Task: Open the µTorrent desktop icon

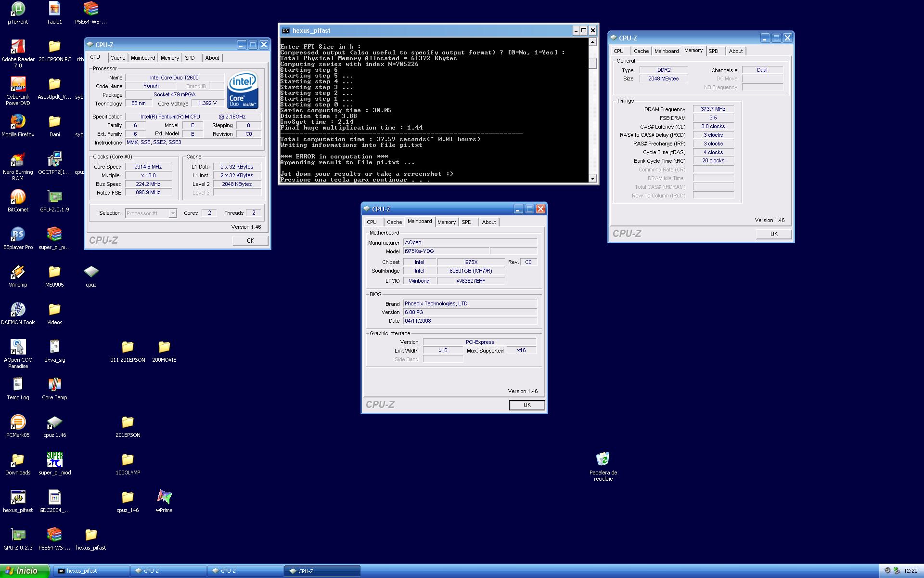Action: (18, 13)
